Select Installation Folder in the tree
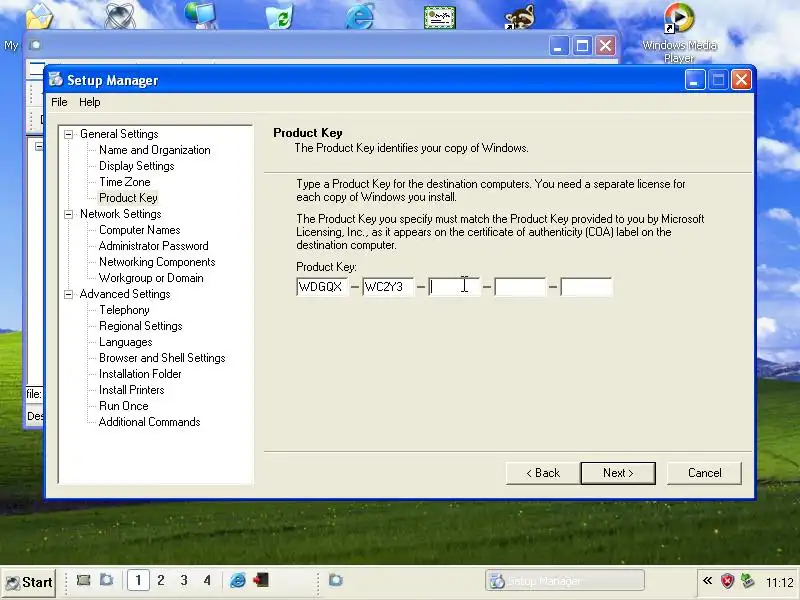The width and height of the screenshot is (800, 600). 140,374
